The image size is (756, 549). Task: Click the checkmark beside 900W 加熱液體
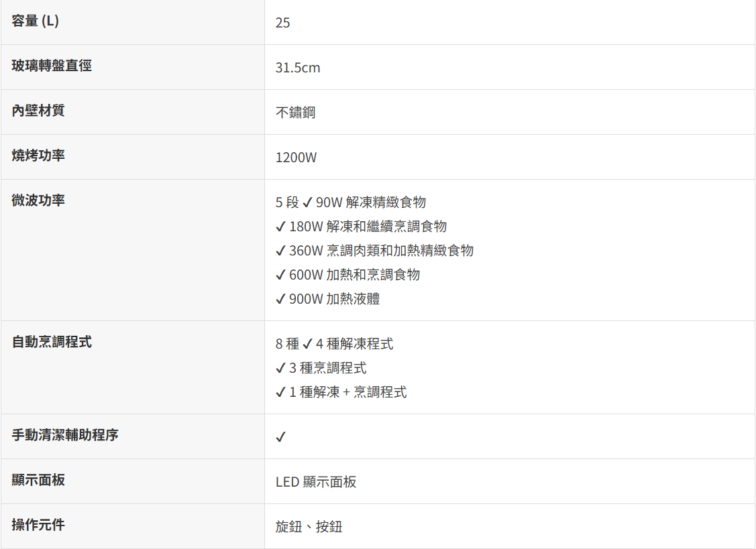click(x=281, y=300)
